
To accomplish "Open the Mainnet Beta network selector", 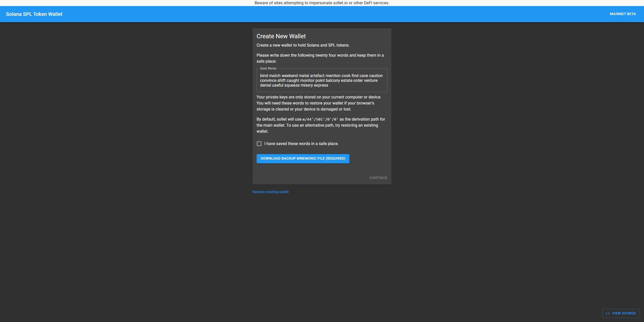I will (x=623, y=14).
